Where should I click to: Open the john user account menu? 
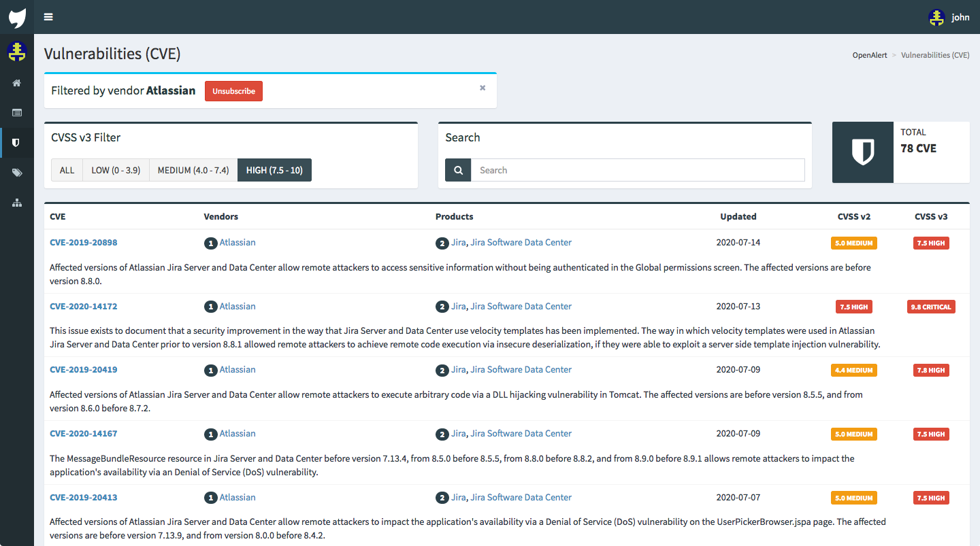pos(951,17)
